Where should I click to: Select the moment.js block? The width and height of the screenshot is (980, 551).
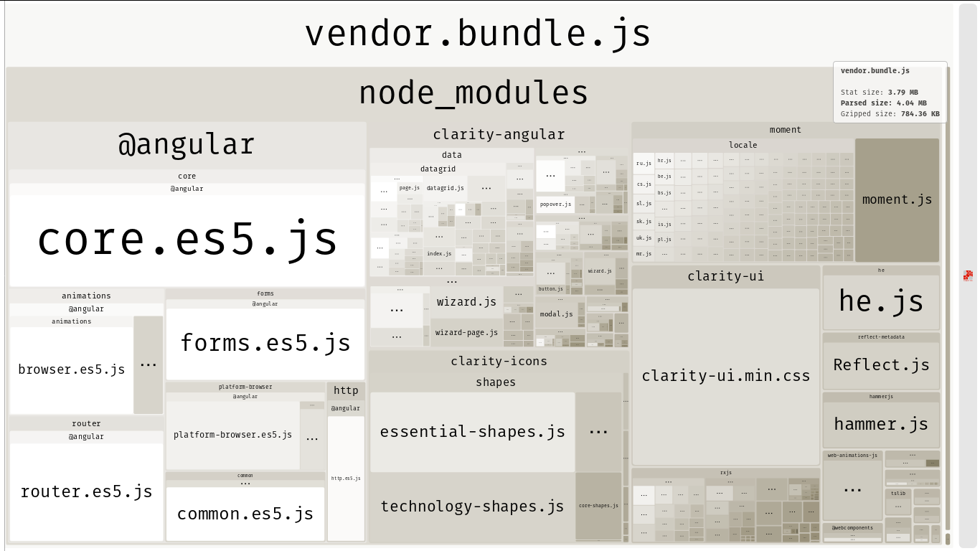897,200
